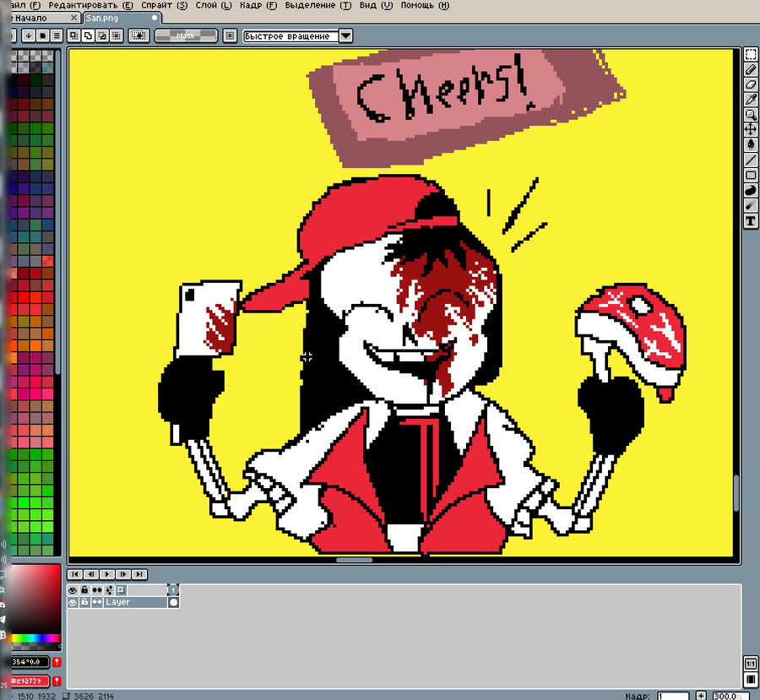Click the red warning icon beside foreground color
Image resolution: width=760 pixels, height=700 pixels.
point(57,662)
